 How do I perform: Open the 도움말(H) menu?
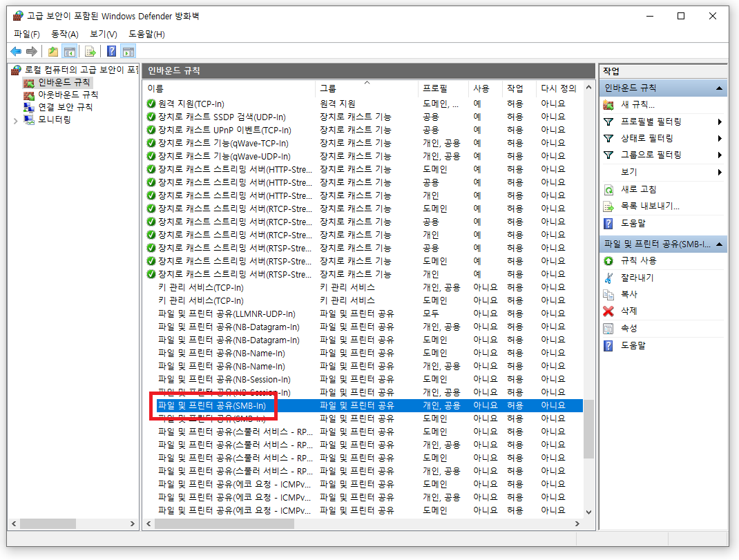pyautogui.click(x=146, y=34)
